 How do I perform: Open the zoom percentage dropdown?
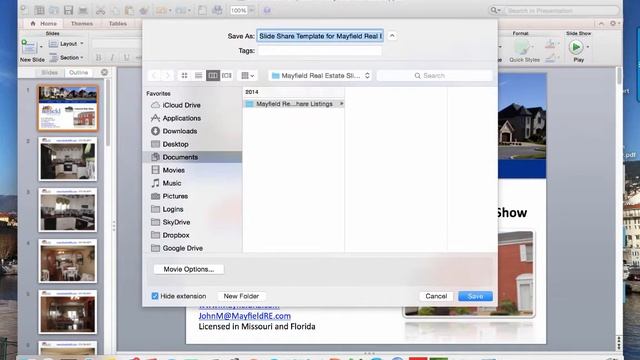coord(251,11)
